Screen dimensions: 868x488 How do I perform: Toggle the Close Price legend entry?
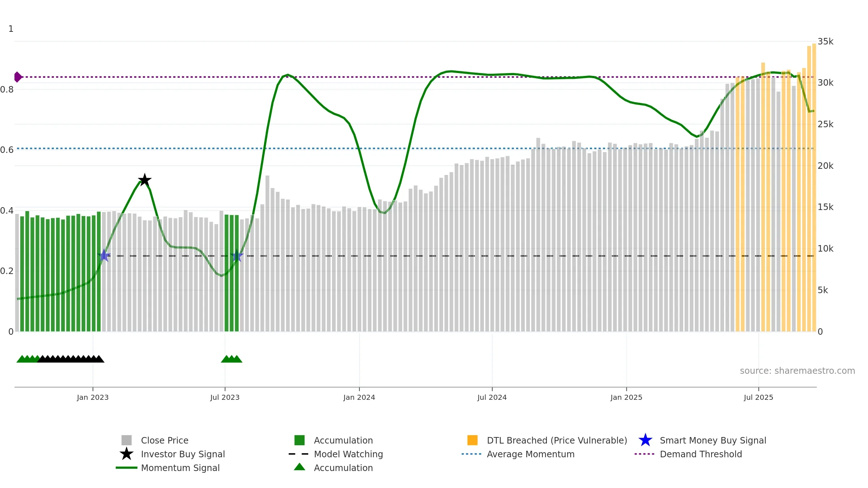coord(164,440)
